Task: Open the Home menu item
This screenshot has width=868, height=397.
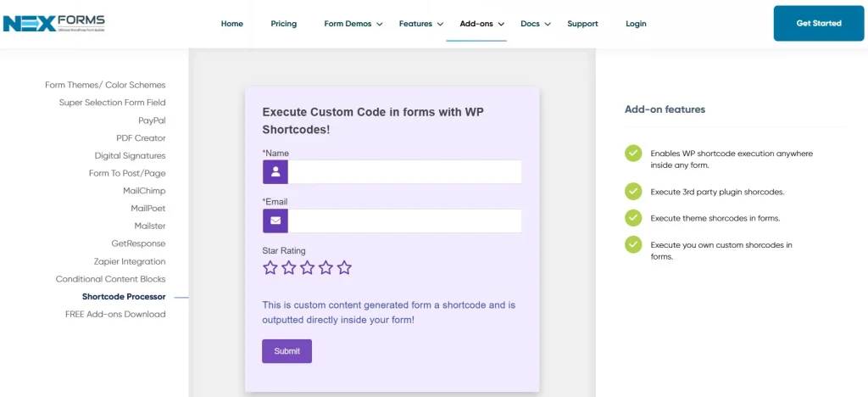Action: (x=232, y=24)
